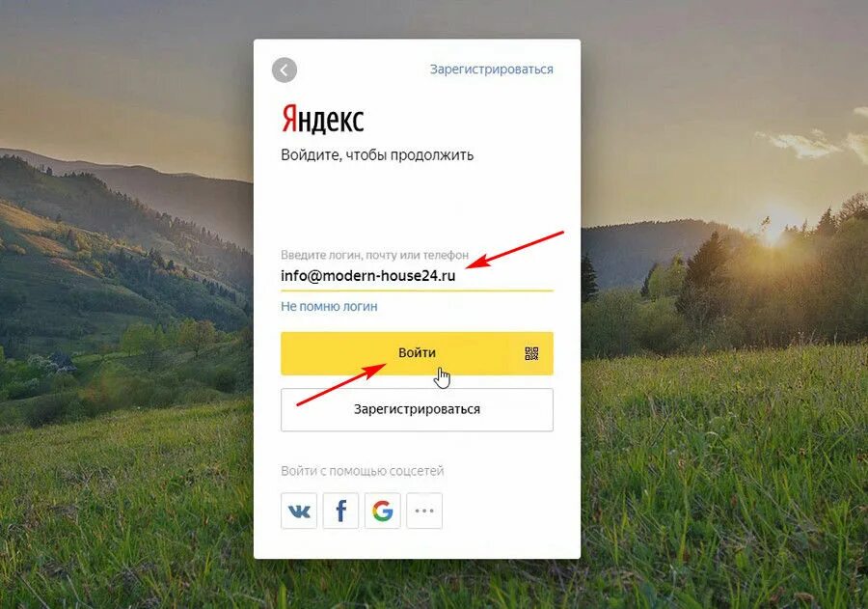Open the QR code login icon
The height and width of the screenshot is (609, 868).
tap(531, 353)
